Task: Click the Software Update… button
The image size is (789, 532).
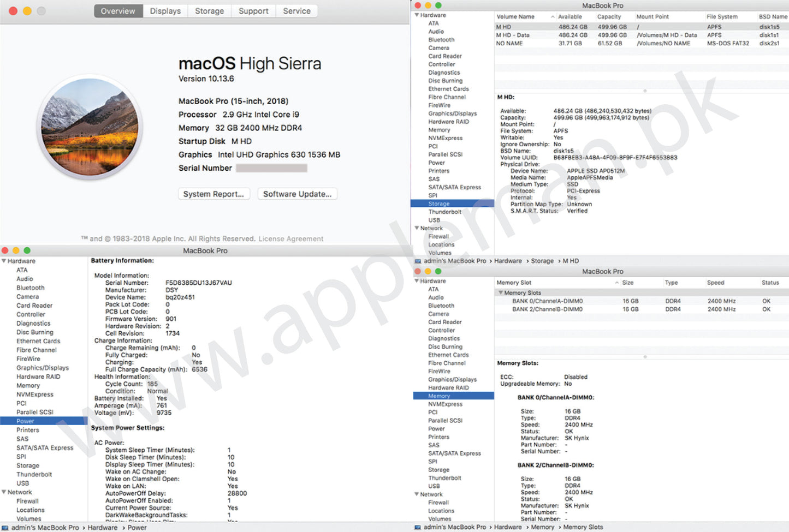Action: (298, 194)
